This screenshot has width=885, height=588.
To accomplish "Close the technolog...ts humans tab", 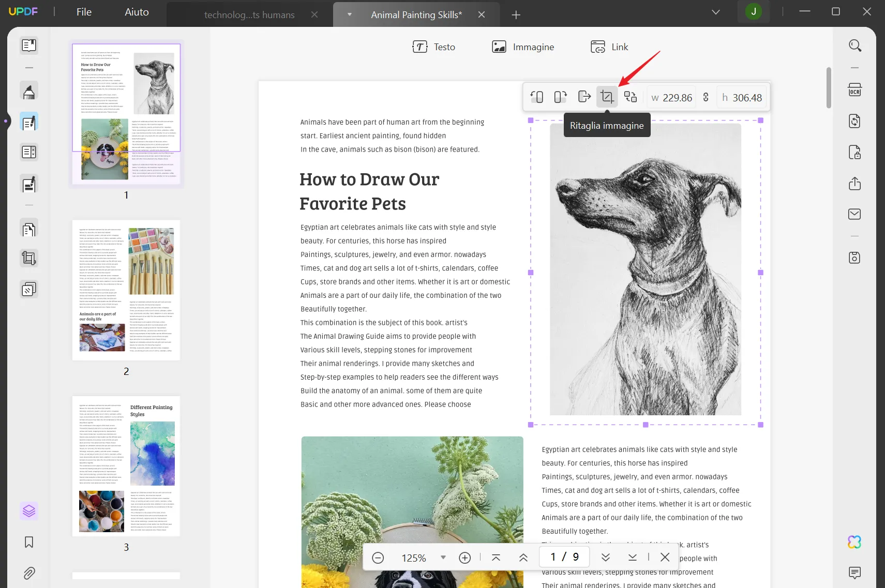I will 314,14.
